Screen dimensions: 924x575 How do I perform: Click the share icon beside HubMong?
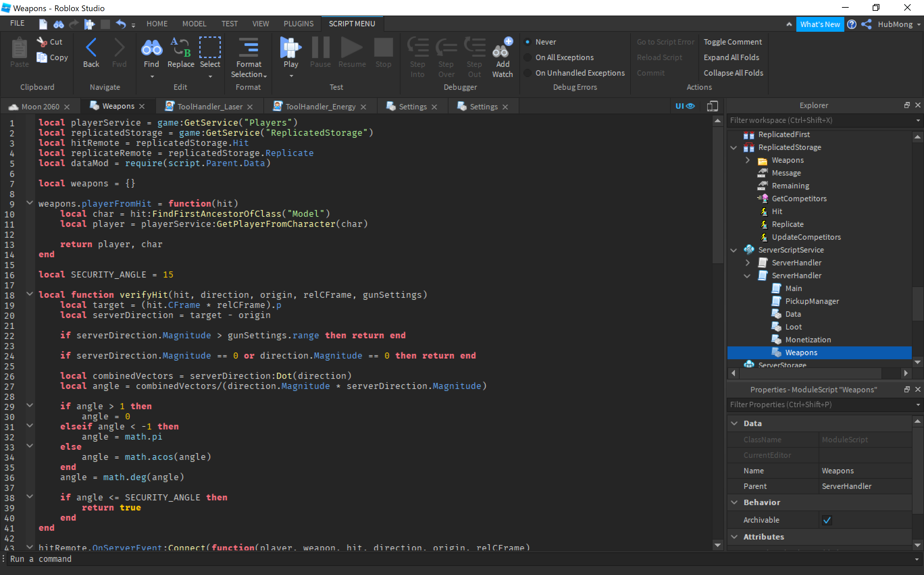click(866, 24)
